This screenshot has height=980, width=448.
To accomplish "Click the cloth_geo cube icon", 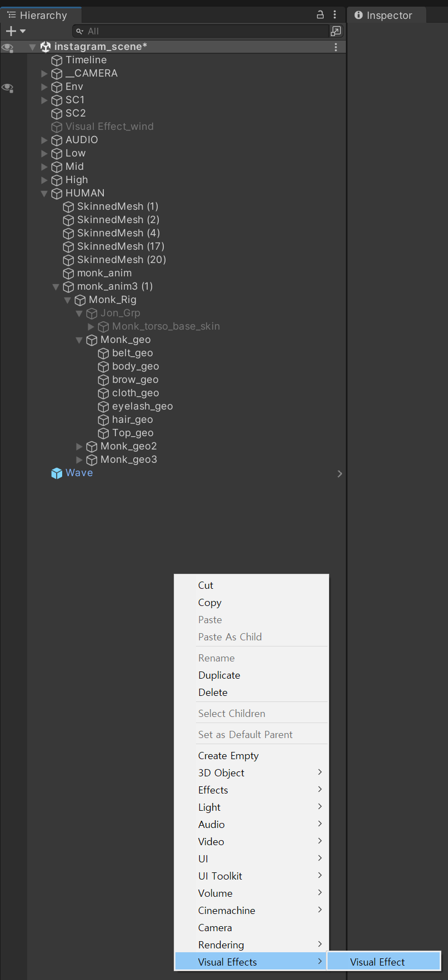I will [x=103, y=393].
